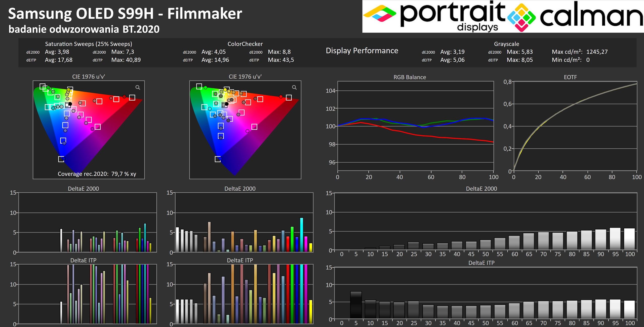Click the magnifier icon on the Saturation Sweeps CIE chart
This screenshot has width=644, height=327.
138,87
